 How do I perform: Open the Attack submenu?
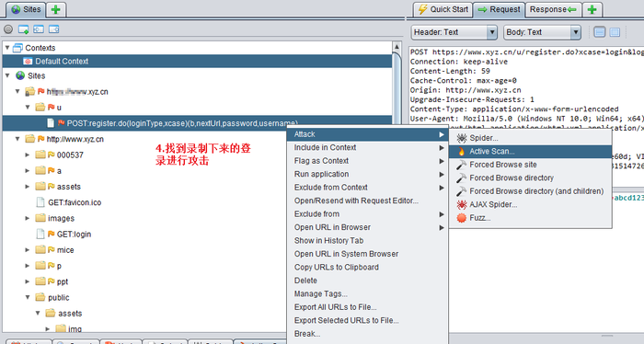[x=367, y=134]
